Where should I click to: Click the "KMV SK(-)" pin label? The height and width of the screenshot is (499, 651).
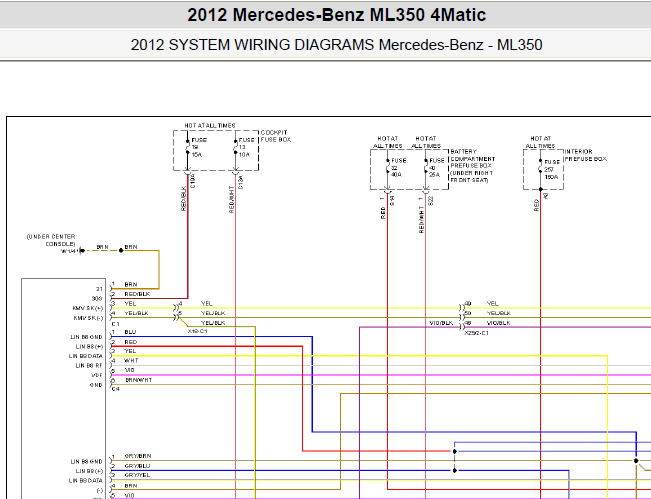pos(88,318)
